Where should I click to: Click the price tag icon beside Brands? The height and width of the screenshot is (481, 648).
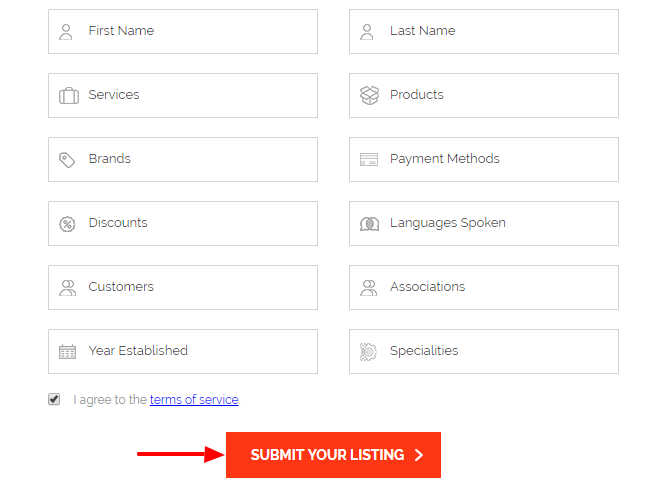coord(67,160)
